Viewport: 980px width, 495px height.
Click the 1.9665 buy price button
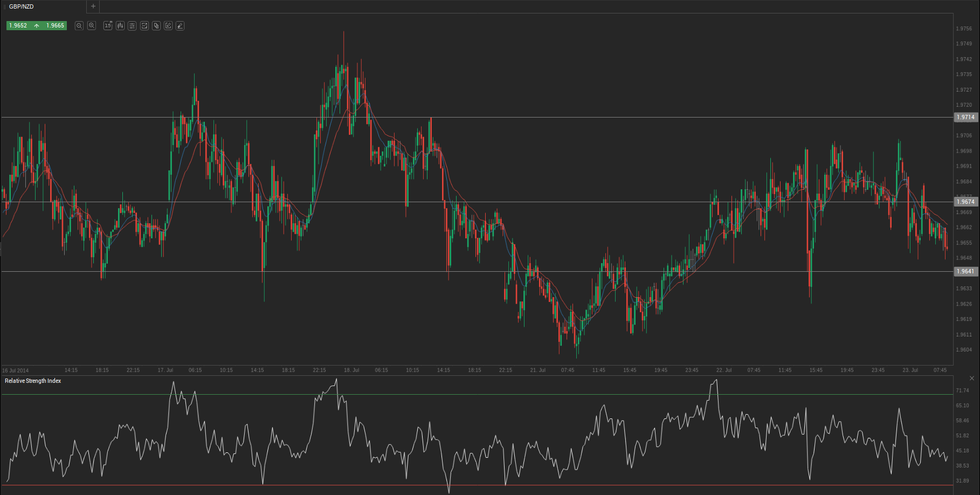(x=55, y=26)
